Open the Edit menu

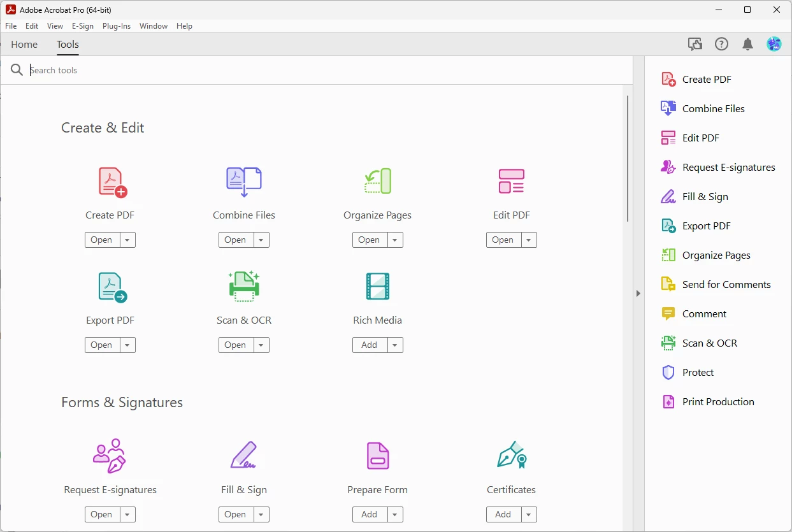pos(32,26)
